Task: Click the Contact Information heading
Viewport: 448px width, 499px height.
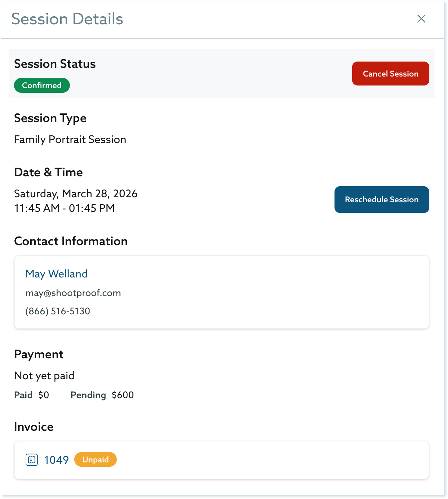Action: pyautogui.click(x=71, y=241)
